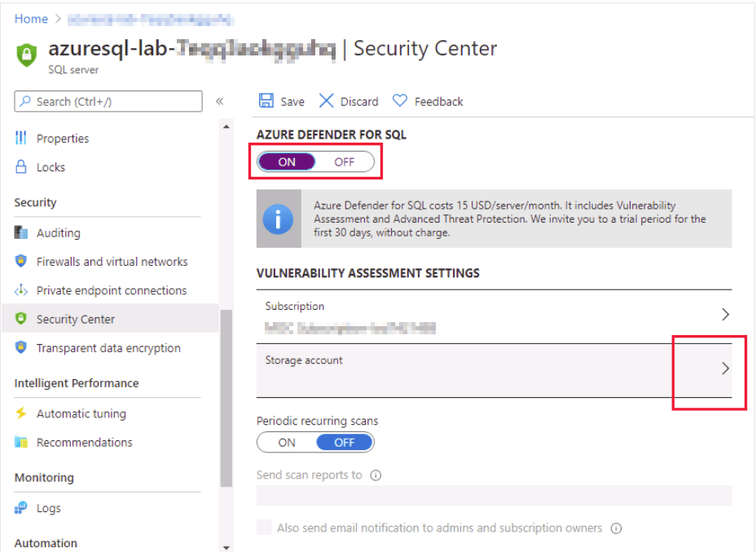Expand the Subscription row chevron
The width and height of the screenshot is (756, 552).
coord(725,315)
